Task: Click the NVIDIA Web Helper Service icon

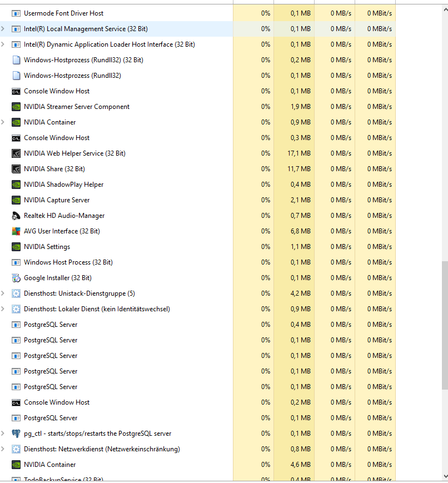Action: coord(16,153)
